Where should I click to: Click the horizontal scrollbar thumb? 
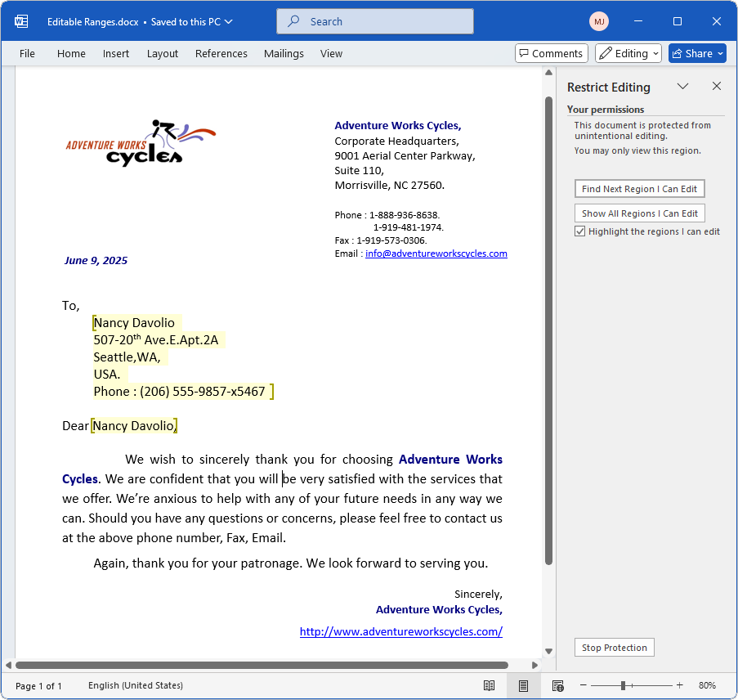[262, 665]
